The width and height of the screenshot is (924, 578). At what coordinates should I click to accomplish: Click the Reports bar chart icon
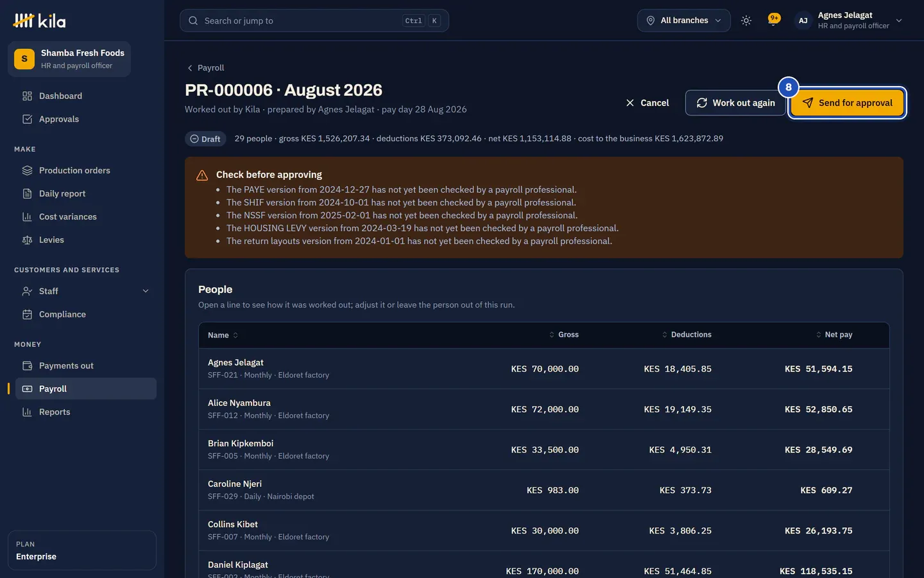pyautogui.click(x=27, y=412)
